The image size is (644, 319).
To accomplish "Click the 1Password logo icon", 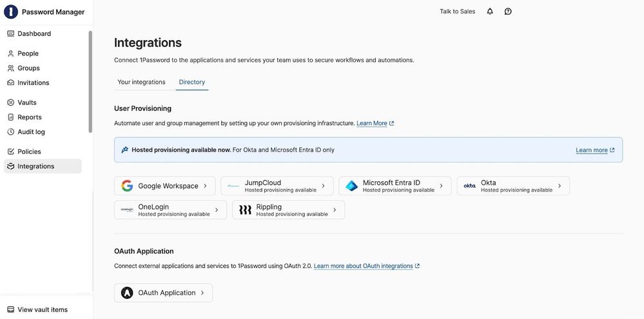I will point(11,12).
